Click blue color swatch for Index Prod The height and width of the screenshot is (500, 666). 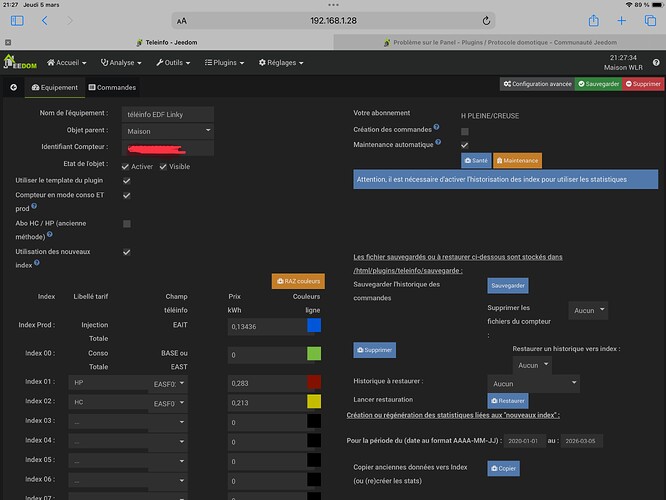[x=314, y=325]
